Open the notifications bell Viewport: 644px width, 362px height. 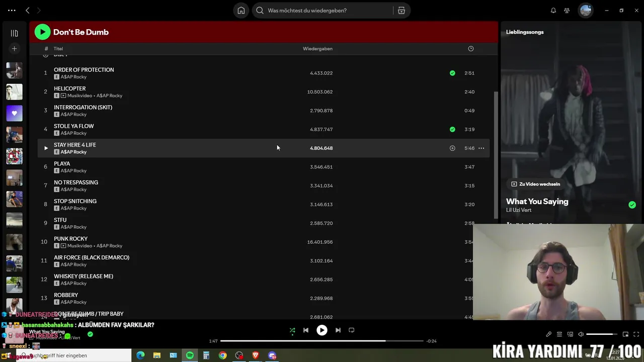[x=553, y=11]
